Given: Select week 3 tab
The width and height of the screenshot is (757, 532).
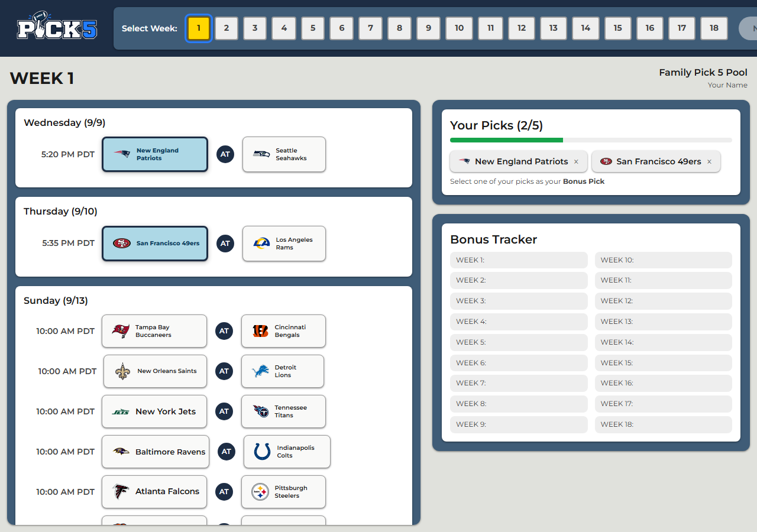Looking at the screenshot, I should click(255, 28).
